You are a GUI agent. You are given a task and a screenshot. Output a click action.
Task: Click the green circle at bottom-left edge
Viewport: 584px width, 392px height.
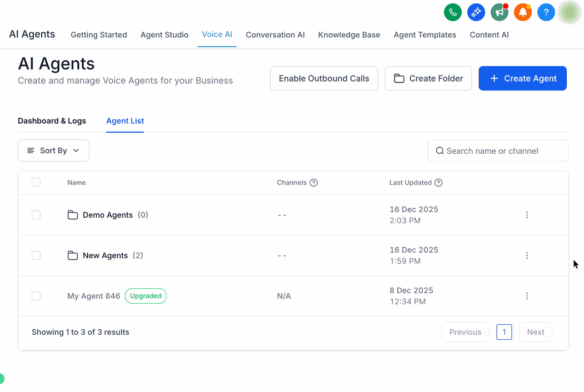(2, 379)
